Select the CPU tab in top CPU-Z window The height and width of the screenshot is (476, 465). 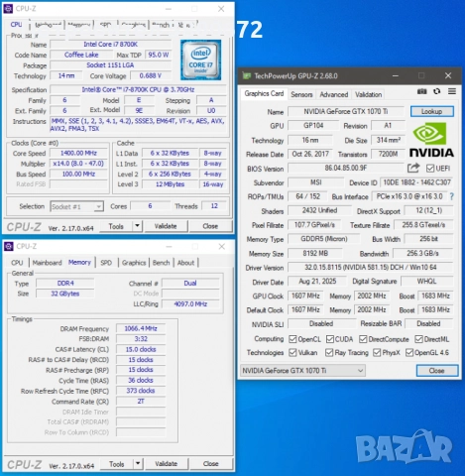point(16,25)
